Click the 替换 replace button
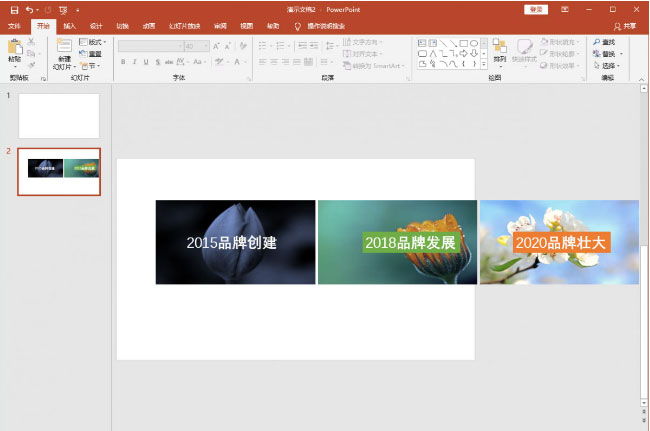 [607, 54]
